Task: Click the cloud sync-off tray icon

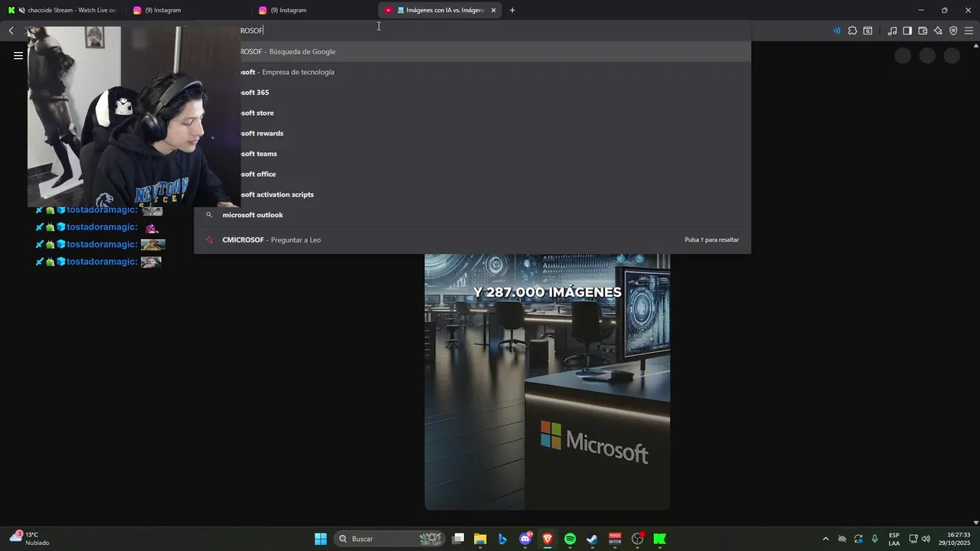Action: click(842, 539)
